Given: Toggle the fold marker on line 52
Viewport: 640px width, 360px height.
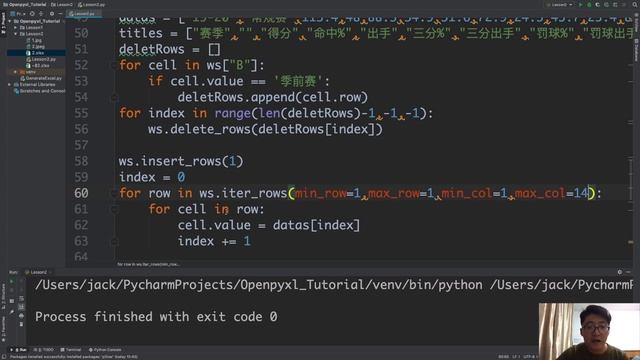Looking at the screenshot, I should pos(115,65).
